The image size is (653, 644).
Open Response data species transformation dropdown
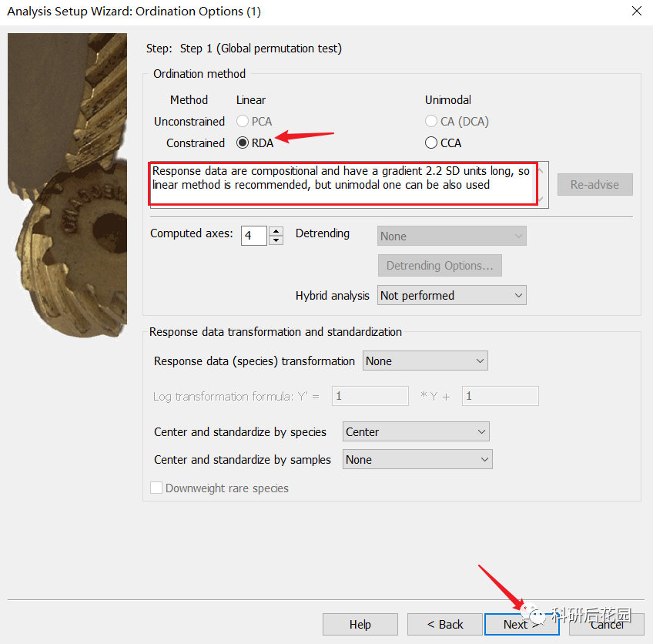(425, 361)
